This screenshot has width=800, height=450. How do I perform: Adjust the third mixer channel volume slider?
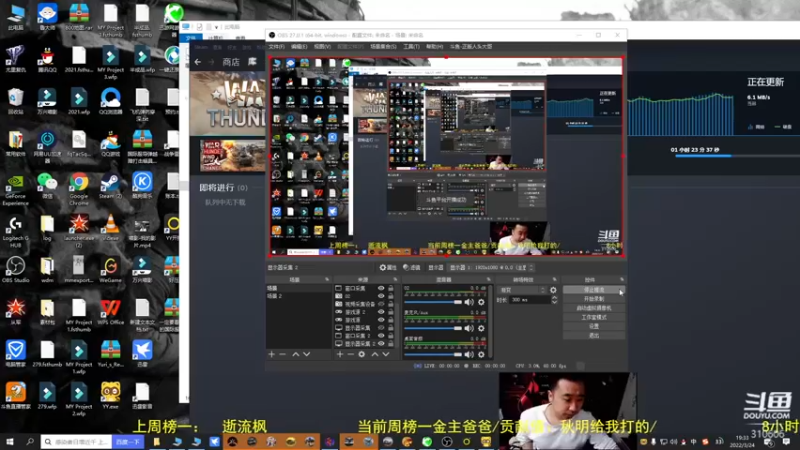[433, 355]
